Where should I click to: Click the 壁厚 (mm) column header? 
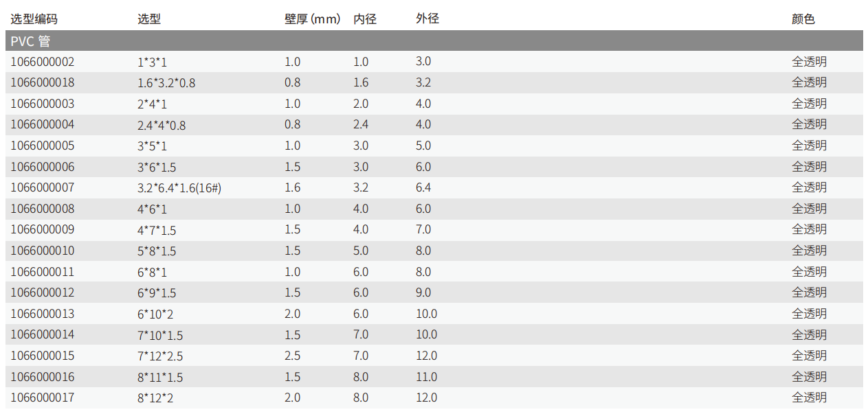point(312,19)
